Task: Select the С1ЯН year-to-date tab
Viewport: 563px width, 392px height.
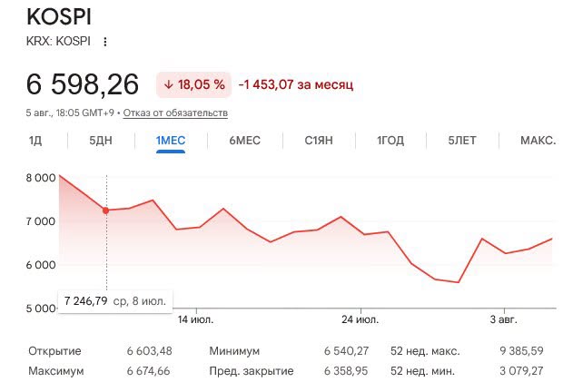Action: (319, 141)
